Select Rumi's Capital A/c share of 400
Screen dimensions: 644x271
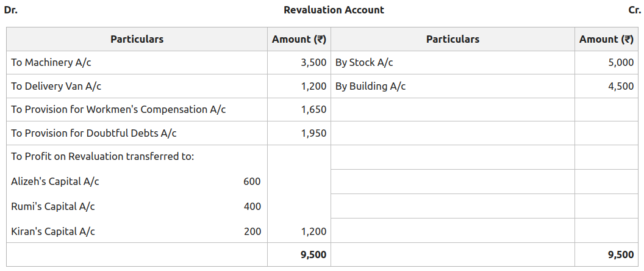(252, 206)
